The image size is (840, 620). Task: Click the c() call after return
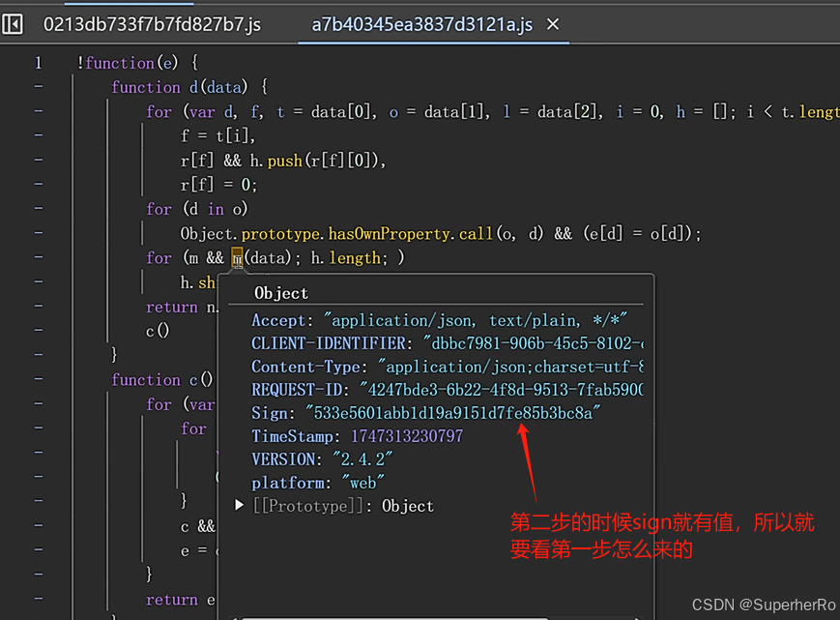(x=158, y=331)
